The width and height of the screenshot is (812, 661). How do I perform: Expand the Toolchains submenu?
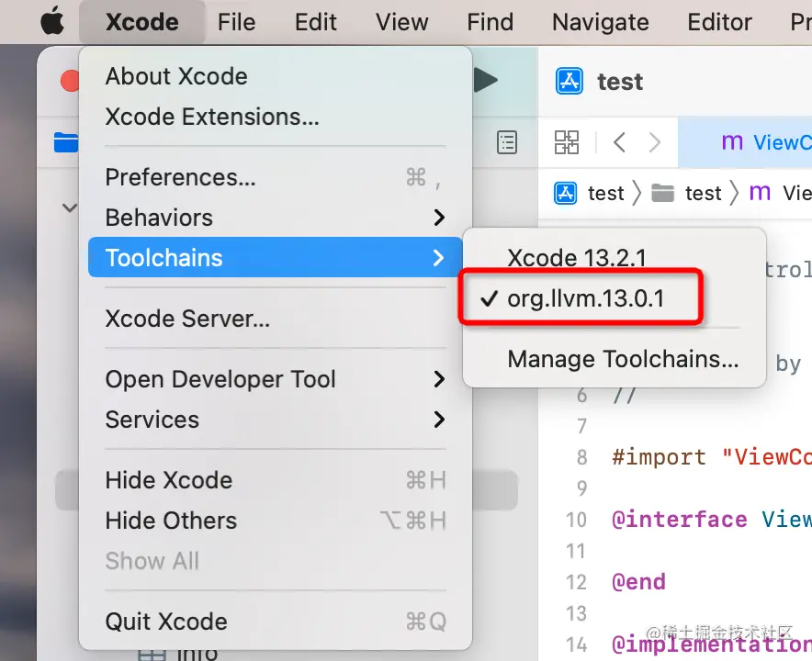point(276,257)
